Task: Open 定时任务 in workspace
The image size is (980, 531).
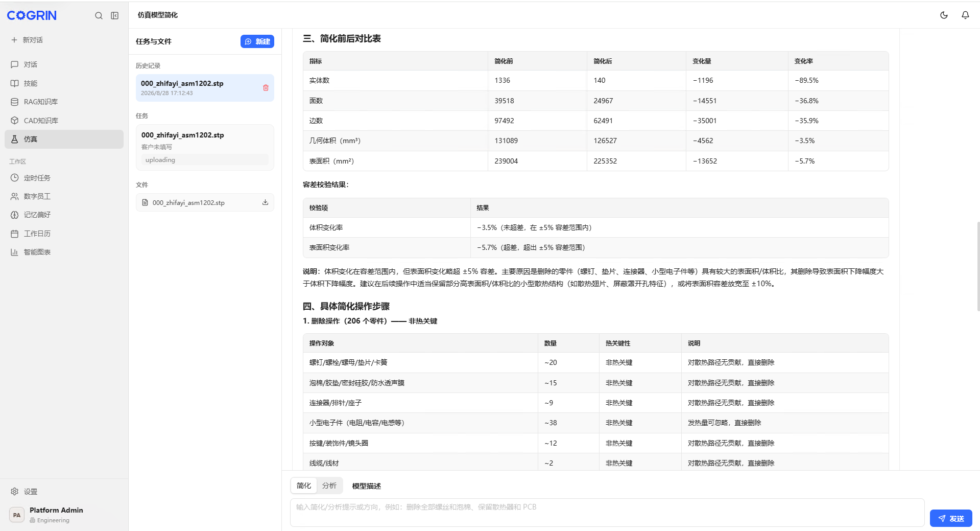Action: [64, 178]
